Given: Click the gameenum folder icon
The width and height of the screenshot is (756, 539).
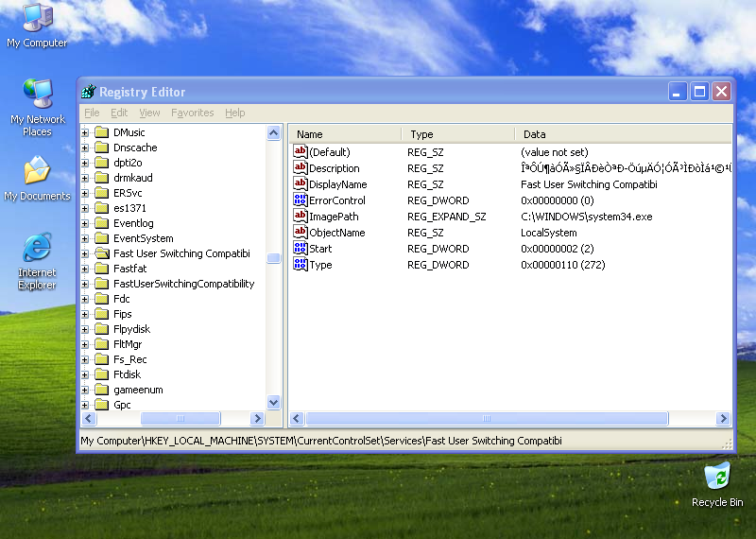Looking at the screenshot, I should [x=102, y=390].
